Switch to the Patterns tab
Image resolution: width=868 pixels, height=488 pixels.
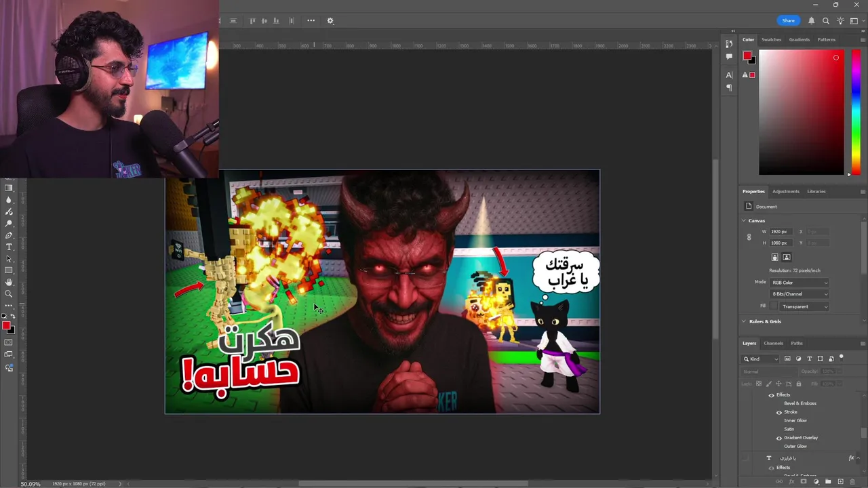point(826,39)
